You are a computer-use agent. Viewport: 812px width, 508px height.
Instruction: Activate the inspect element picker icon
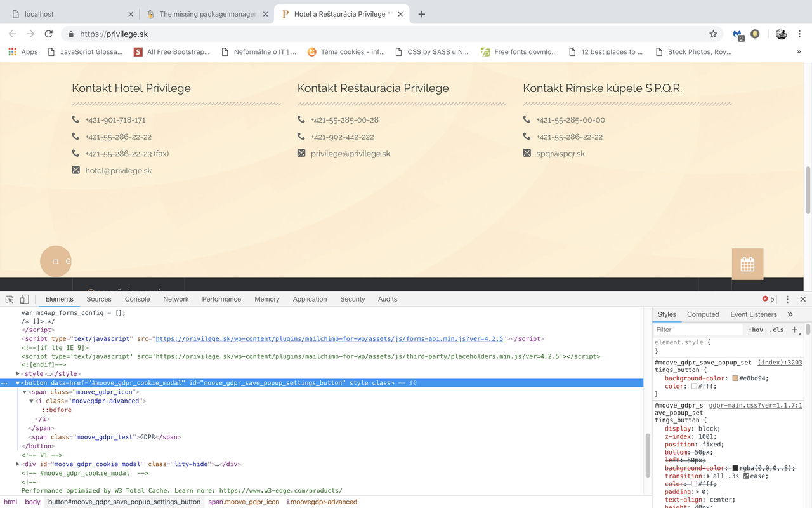pyautogui.click(x=10, y=299)
